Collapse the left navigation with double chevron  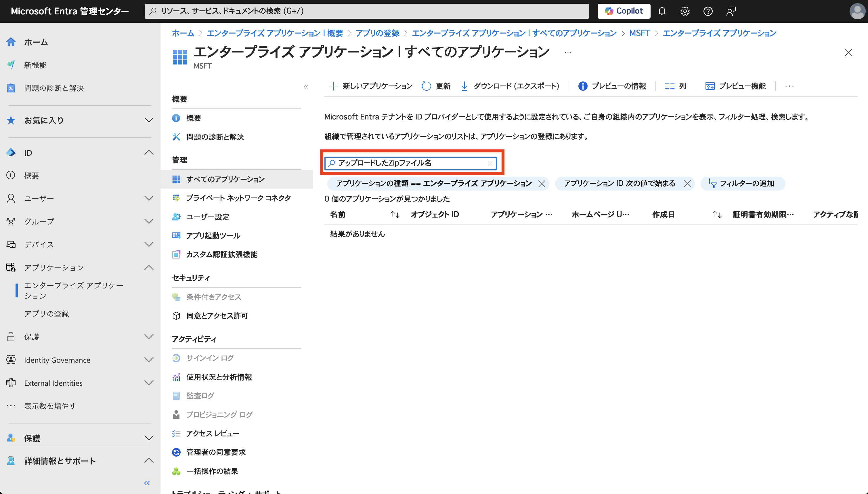coord(147,483)
